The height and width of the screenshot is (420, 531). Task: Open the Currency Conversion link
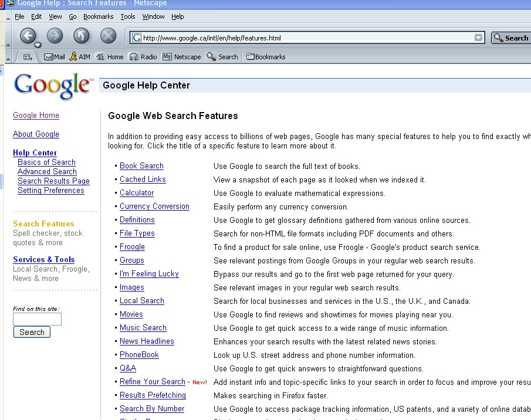pyautogui.click(x=154, y=206)
